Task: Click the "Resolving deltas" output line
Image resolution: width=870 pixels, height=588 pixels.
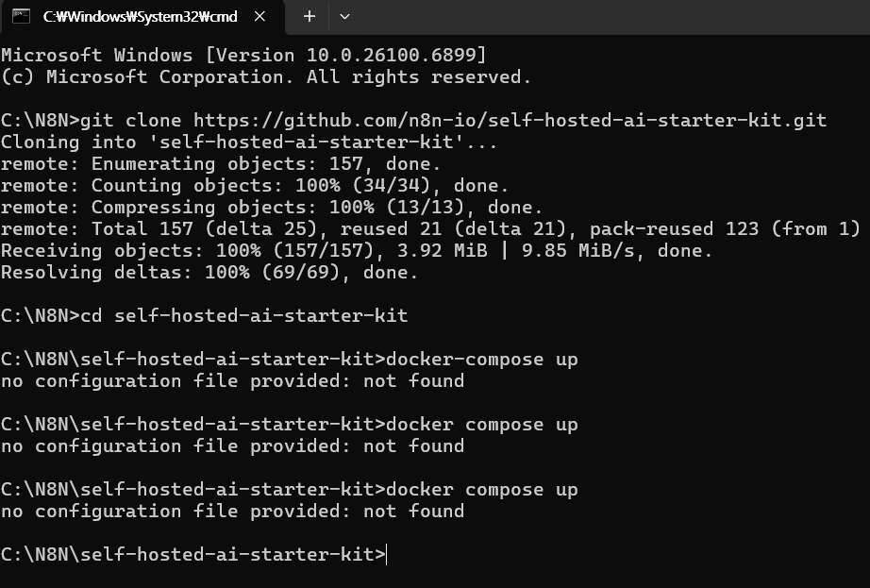Action: pos(209,272)
